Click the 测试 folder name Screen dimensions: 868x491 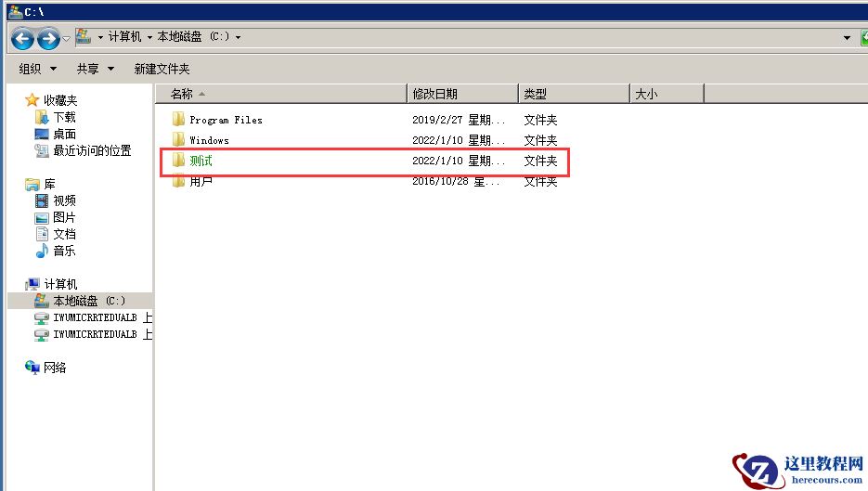click(x=201, y=161)
